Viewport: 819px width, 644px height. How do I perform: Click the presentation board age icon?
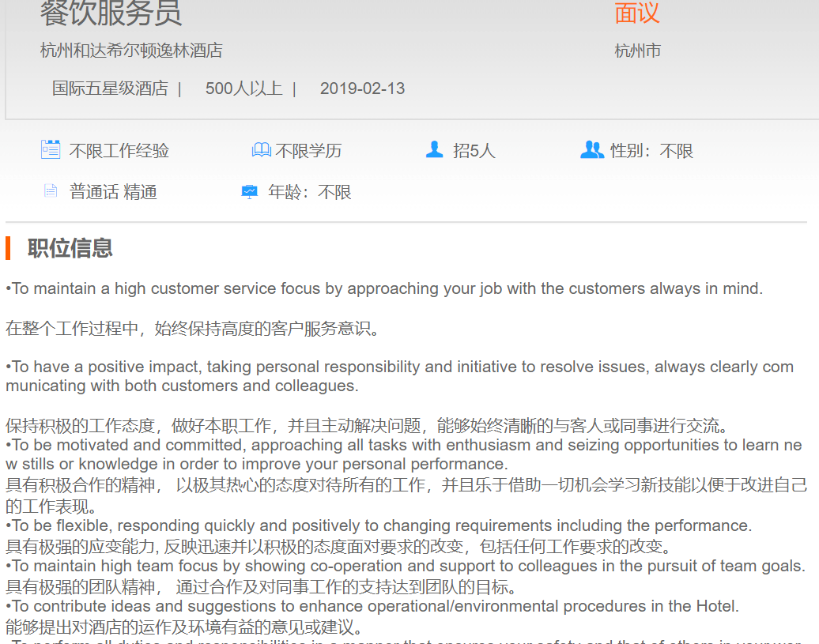click(x=249, y=191)
